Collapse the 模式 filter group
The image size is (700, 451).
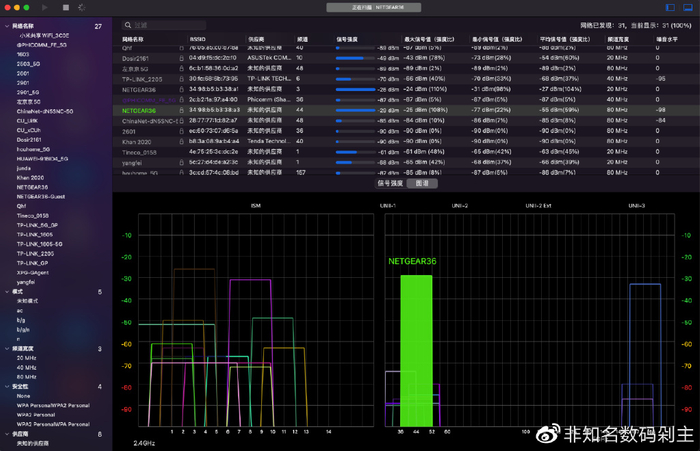pos(5,291)
